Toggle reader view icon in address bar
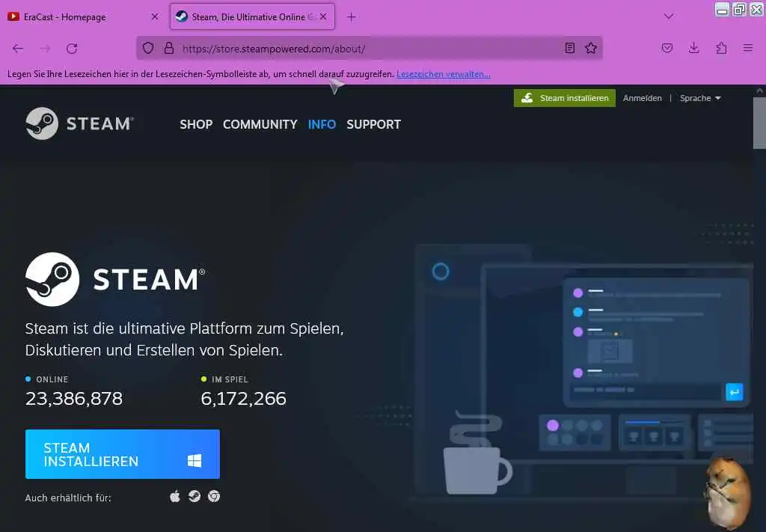Viewport: 766px width, 532px height. [569, 48]
